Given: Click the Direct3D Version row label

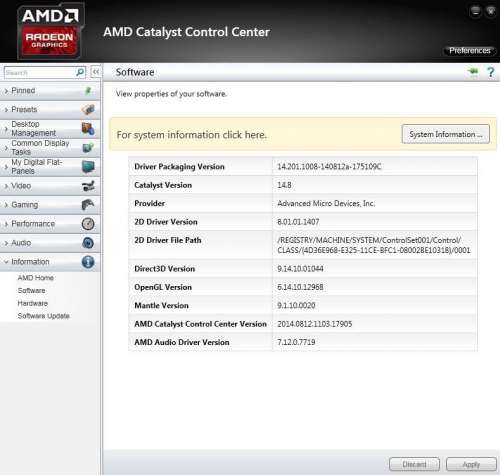Looking at the screenshot, I should [165, 269].
